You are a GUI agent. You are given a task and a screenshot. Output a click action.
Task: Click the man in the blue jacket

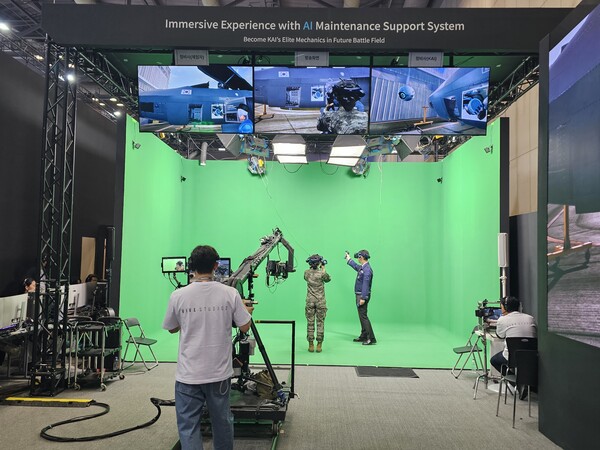click(363, 297)
